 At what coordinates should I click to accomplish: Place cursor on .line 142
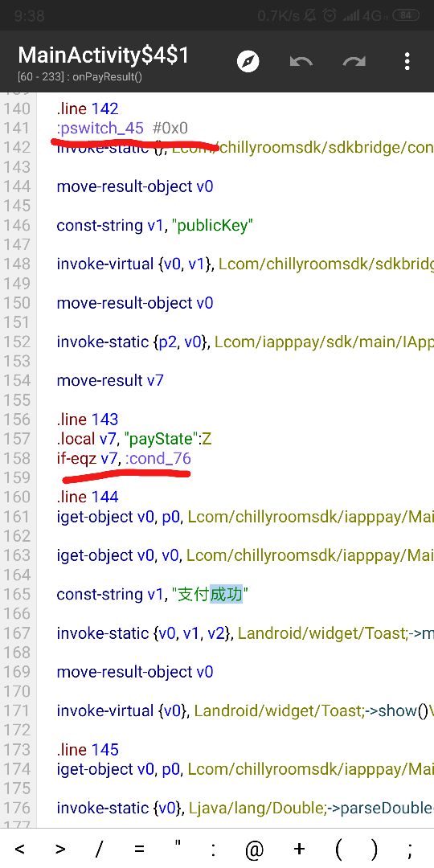(x=88, y=108)
